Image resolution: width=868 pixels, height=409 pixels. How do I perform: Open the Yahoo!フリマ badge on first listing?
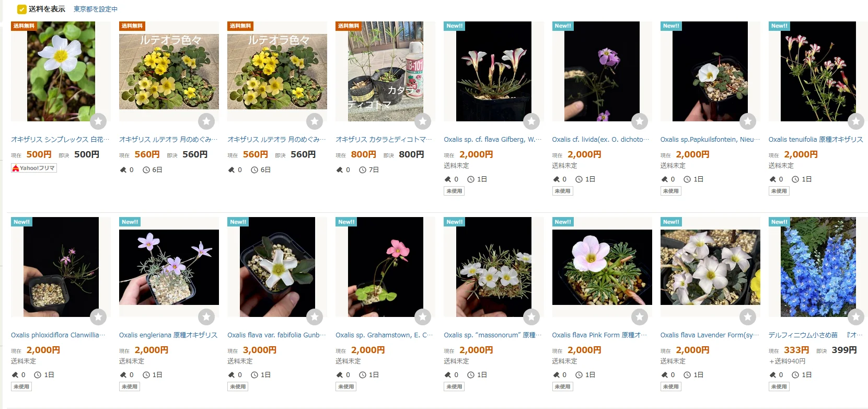(34, 168)
